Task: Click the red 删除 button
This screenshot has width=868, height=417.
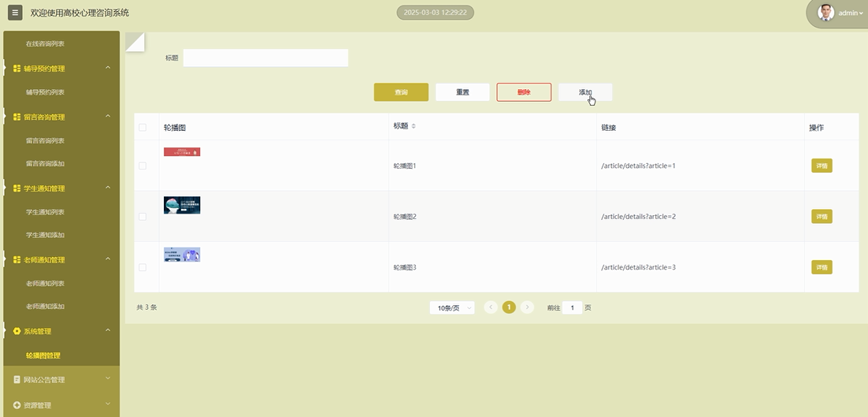Action: [x=524, y=92]
